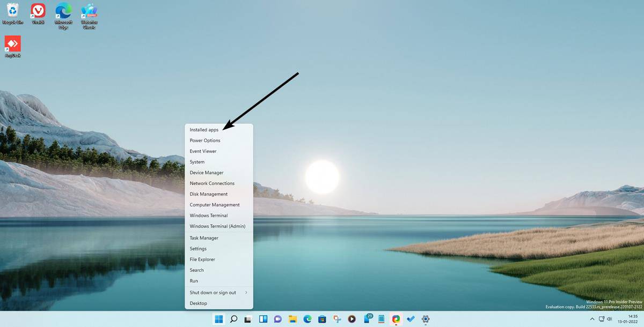Select Microsoft Edge desktop shortcut
This screenshot has height=327, width=644.
tap(63, 16)
